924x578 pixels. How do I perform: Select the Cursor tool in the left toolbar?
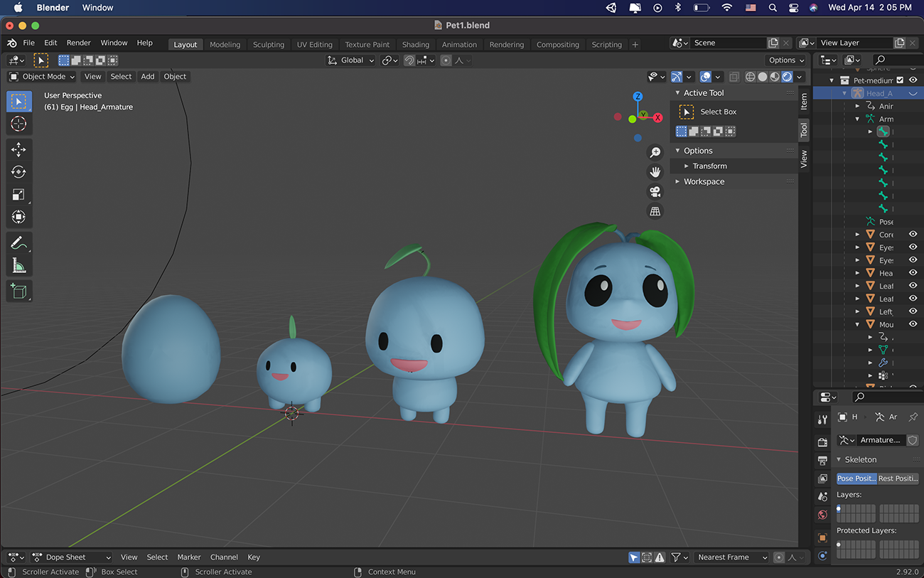pos(19,124)
